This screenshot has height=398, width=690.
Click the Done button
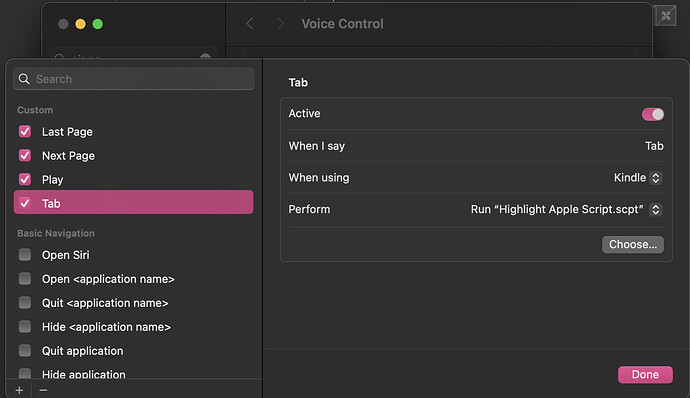[x=645, y=375]
